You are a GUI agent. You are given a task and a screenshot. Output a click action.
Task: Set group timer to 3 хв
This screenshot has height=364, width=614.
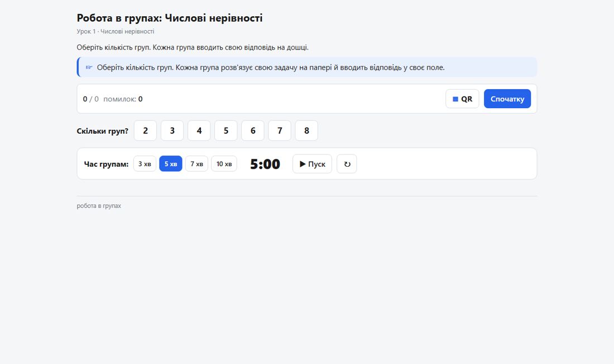[145, 164]
